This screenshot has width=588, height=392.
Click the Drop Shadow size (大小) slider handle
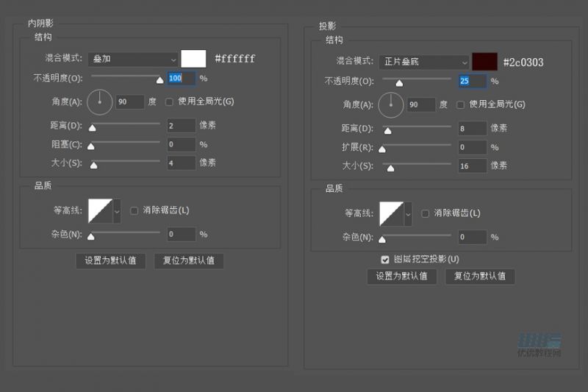click(390, 168)
